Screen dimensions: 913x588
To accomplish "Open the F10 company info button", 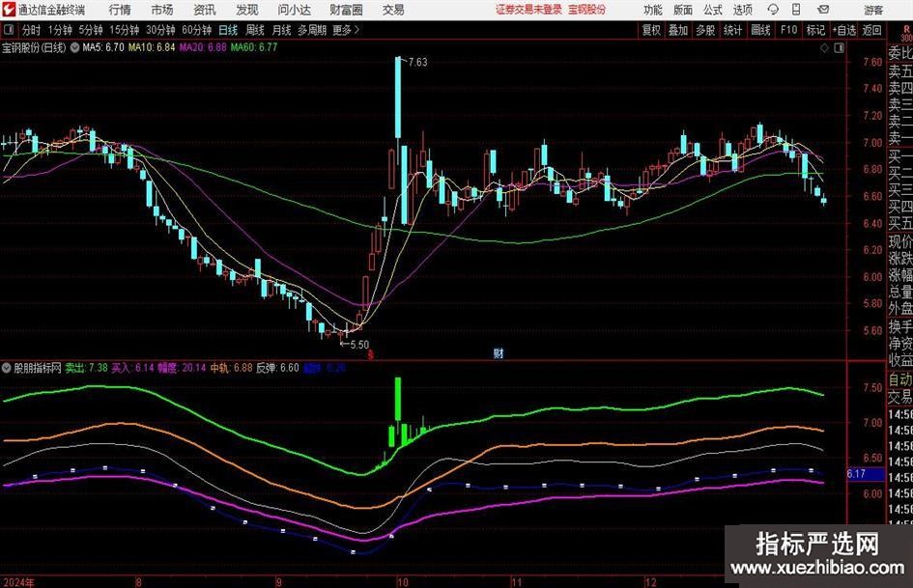I will coord(788,30).
